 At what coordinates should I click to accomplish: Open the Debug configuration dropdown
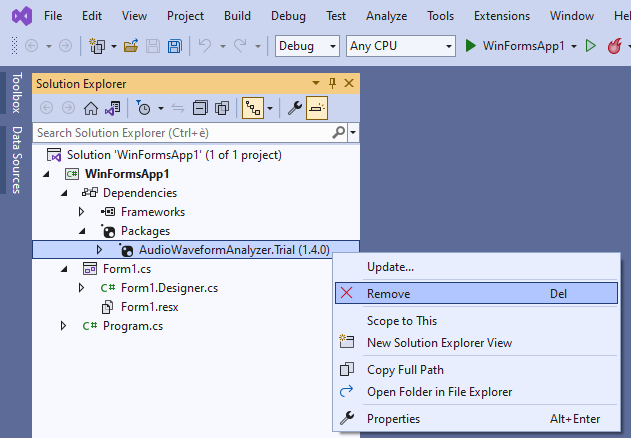click(307, 46)
